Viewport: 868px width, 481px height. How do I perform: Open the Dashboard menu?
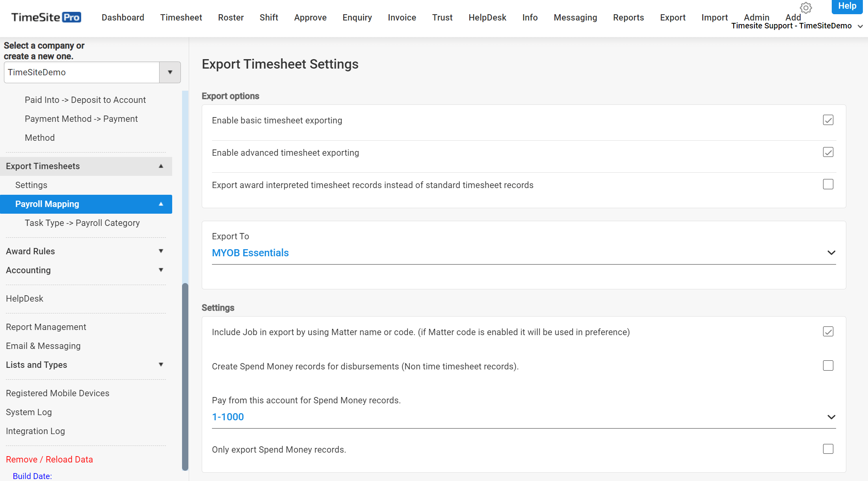[123, 17]
